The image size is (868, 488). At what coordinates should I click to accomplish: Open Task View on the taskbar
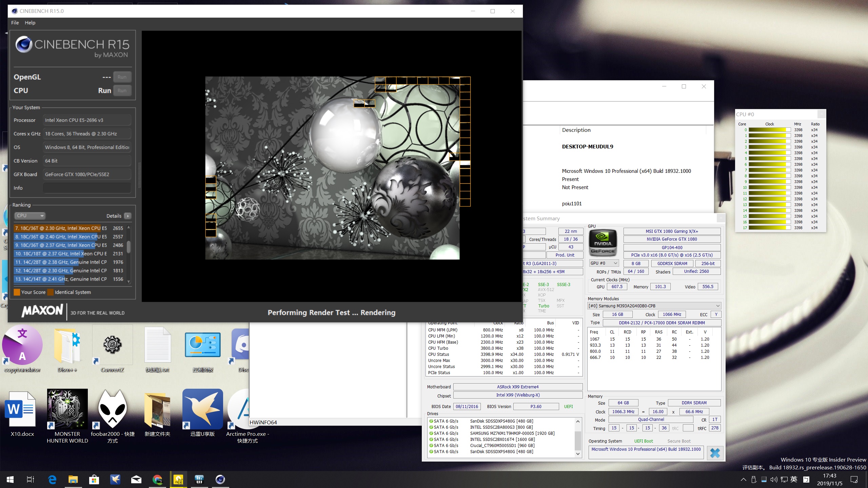pyautogui.click(x=31, y=480)
